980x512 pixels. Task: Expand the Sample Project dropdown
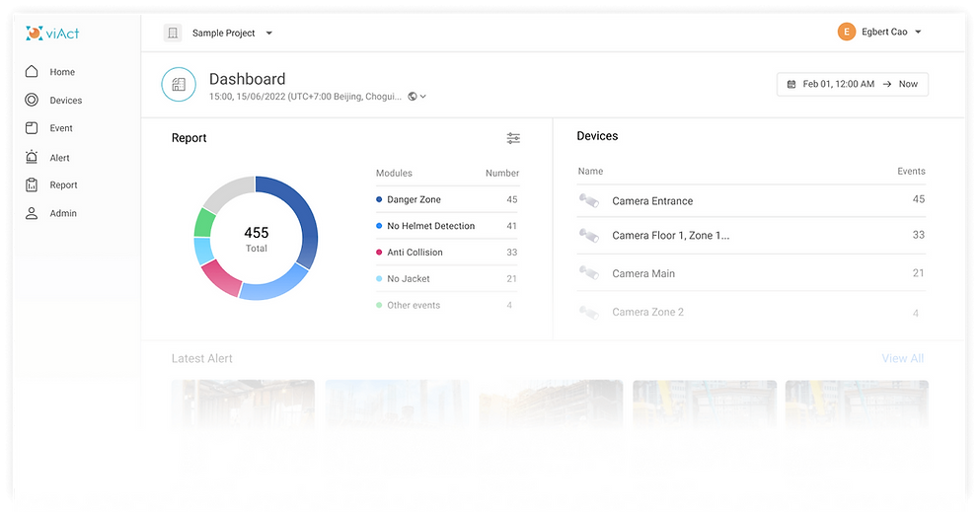[x=269, y=34]
